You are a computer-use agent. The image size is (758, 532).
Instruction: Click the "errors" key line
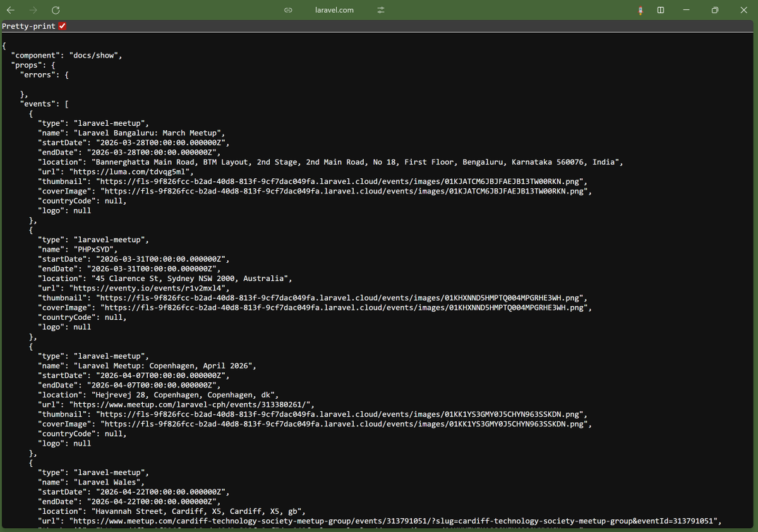pos(44,75)
